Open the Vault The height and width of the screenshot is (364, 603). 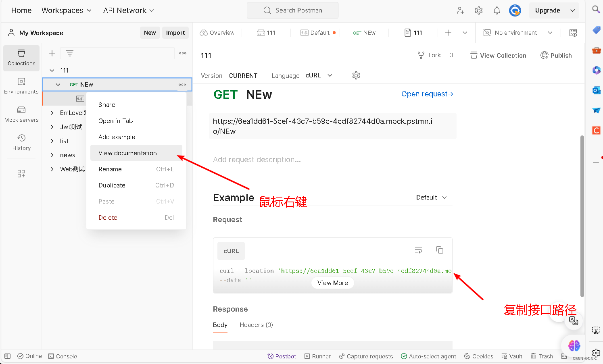point(512,356)
